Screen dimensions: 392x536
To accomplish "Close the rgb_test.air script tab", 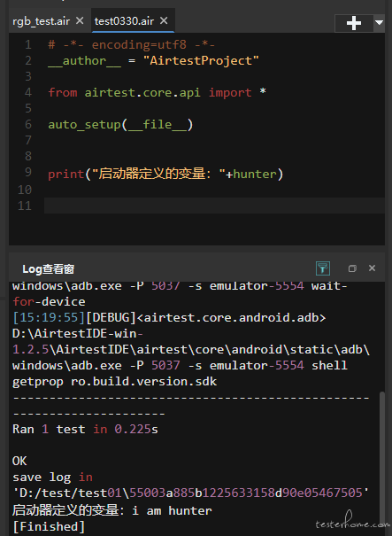I will [x=80, y=21].
